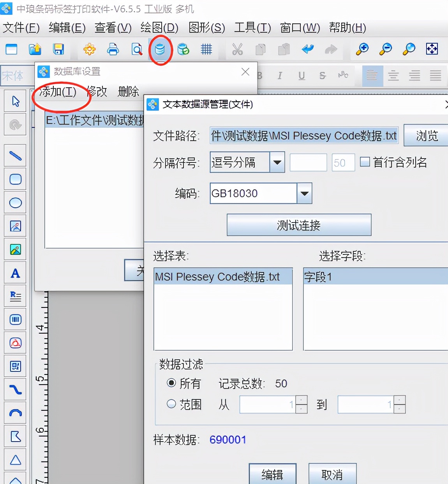Click the print toolbar icon

click(x=113, y=49)
